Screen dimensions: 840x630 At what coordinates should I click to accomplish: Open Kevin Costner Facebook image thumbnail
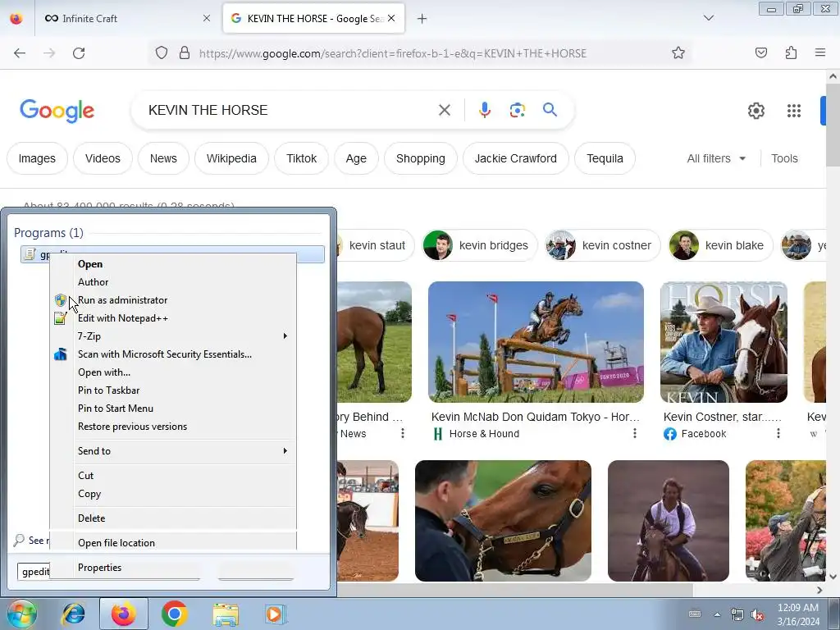coord(724,342)
